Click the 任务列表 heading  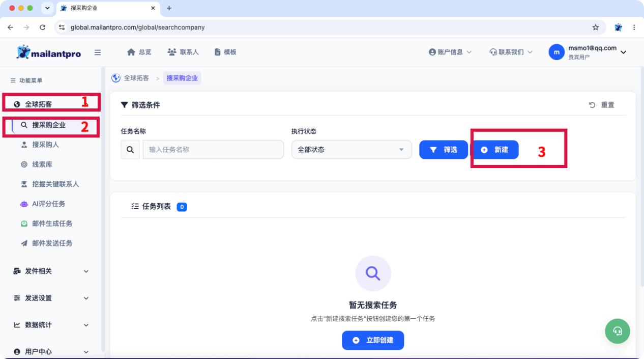tap(157, 206)
